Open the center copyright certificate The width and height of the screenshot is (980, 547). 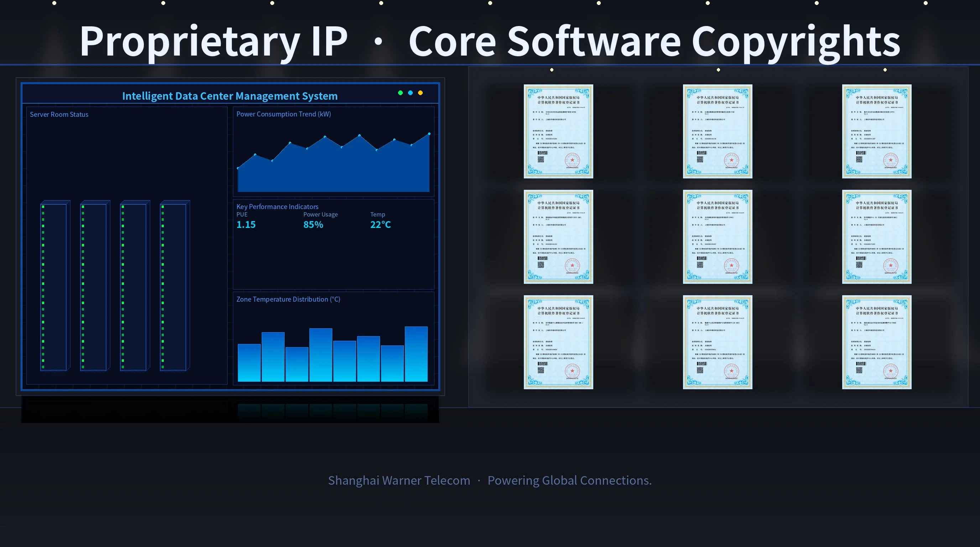pos(718,236)
